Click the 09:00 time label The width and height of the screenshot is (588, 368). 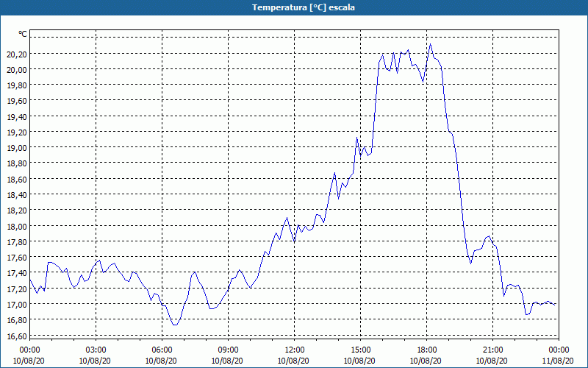tap(228, 350)
